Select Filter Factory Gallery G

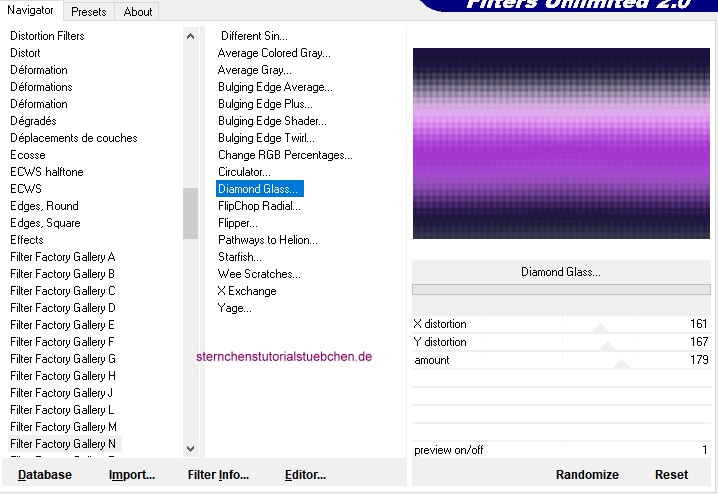(63, 358)
